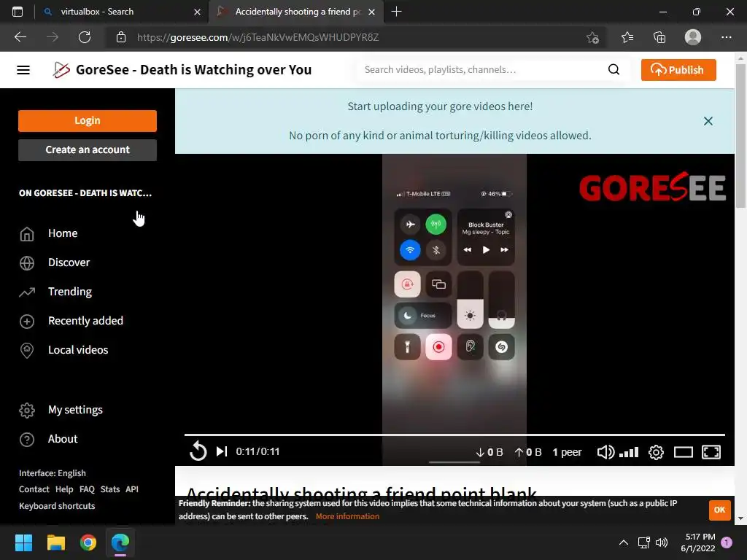Click the orange Login button
The width and height of the screenshot is (747, 560).
(x=88, y=120)
